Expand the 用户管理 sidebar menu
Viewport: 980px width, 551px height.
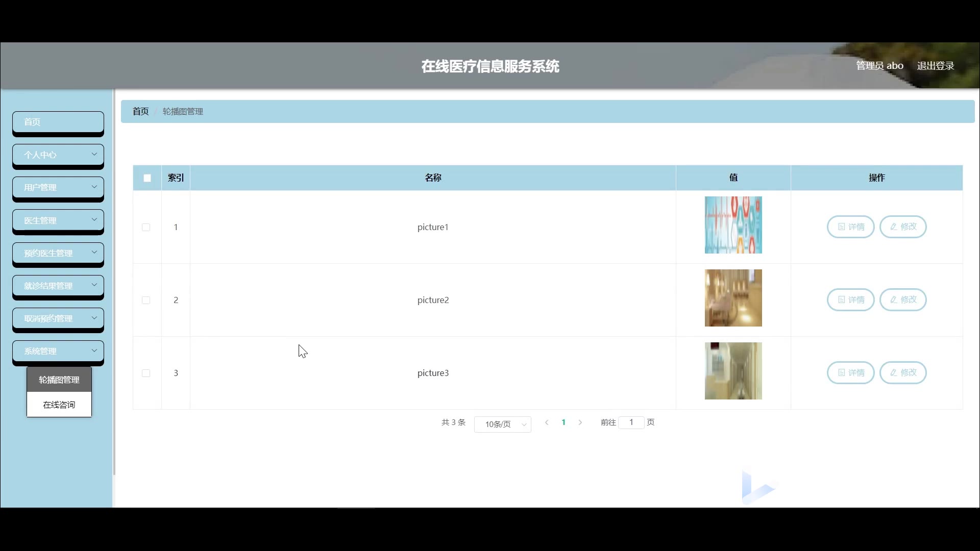(58, 187)
